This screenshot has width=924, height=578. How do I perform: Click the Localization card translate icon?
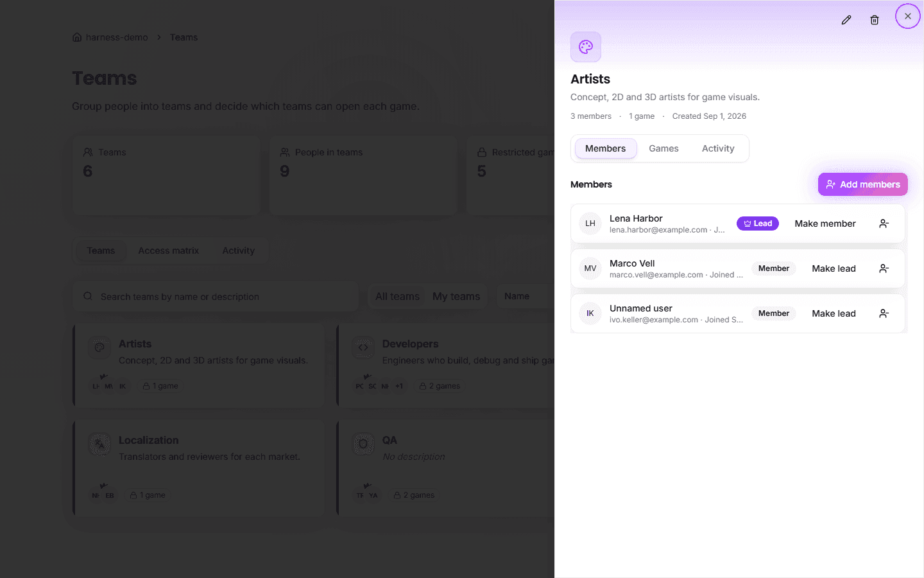99,444
